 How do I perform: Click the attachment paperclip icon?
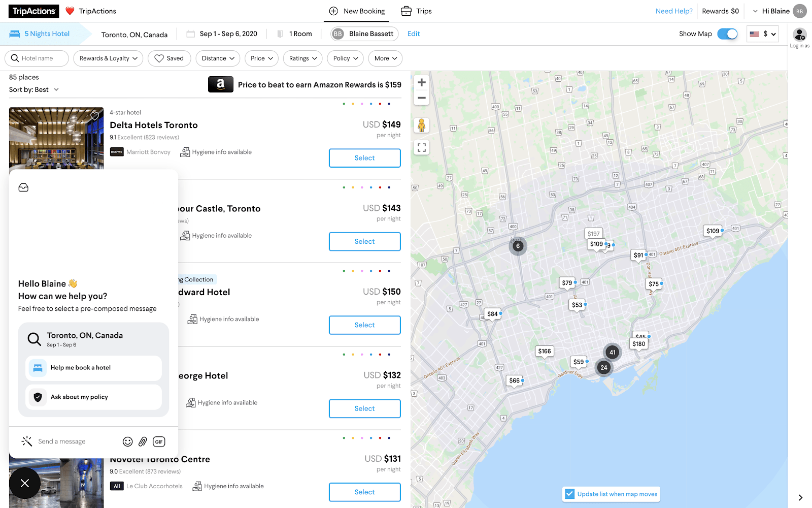coord(143,442)
